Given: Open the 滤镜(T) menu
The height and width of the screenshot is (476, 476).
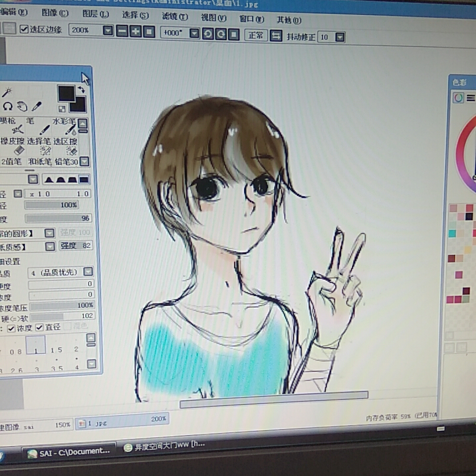Looking at the screenshot, I should tap(175, 16).
